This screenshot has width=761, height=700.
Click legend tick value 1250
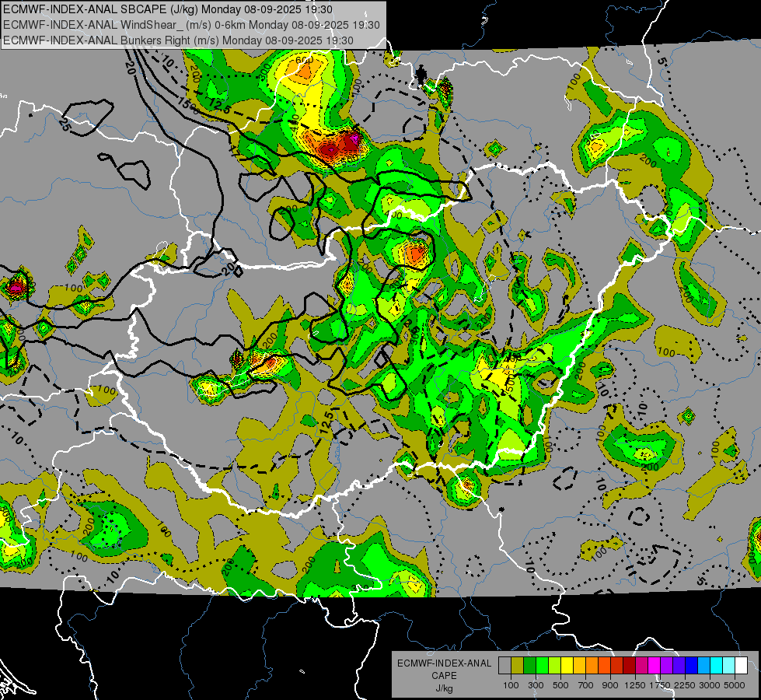coord(635,685)
